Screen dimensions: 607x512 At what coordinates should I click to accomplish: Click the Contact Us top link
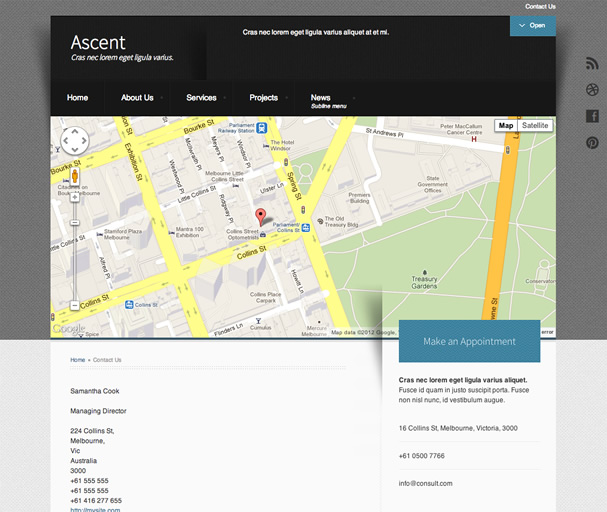coord(540,6)
